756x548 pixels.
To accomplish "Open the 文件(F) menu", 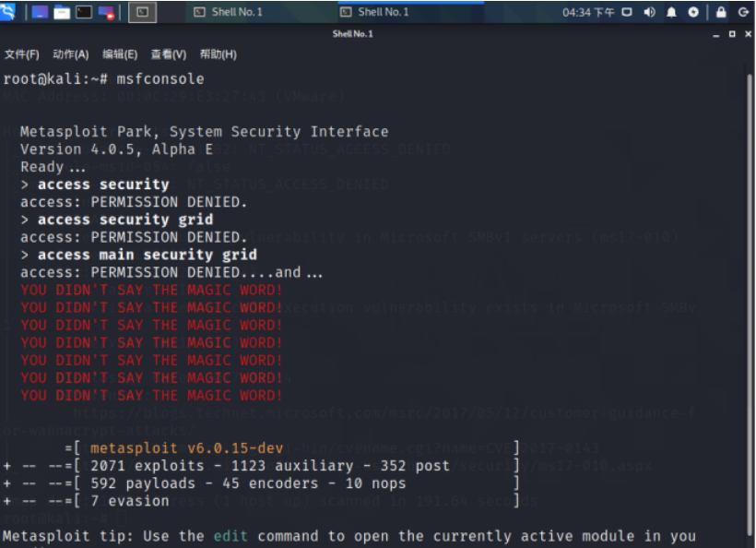I will tap(22, 54).
